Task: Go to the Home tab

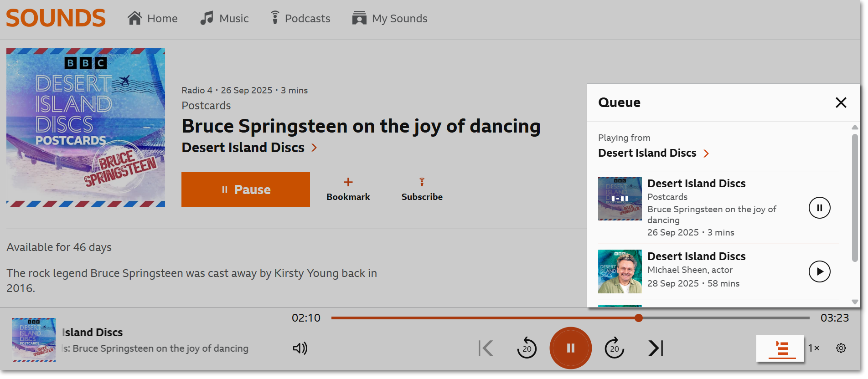Action: coord(153,18)
